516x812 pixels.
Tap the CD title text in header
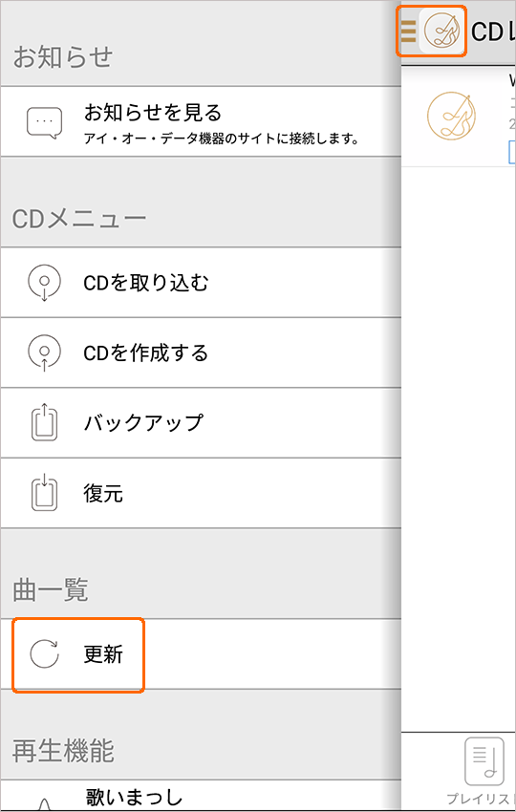(493, 32)
